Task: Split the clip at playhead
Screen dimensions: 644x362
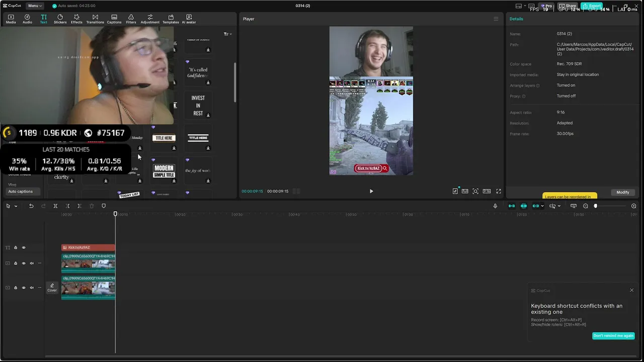Action: [x=55, y=206]
